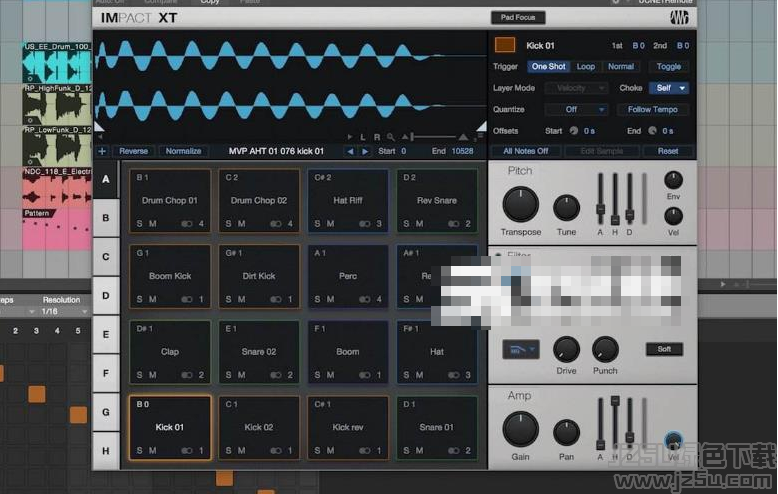The height and width of the screenshot is (494, 778).
Task: Set Trigger mode to One Shot
Action: [x=548, y=66]
